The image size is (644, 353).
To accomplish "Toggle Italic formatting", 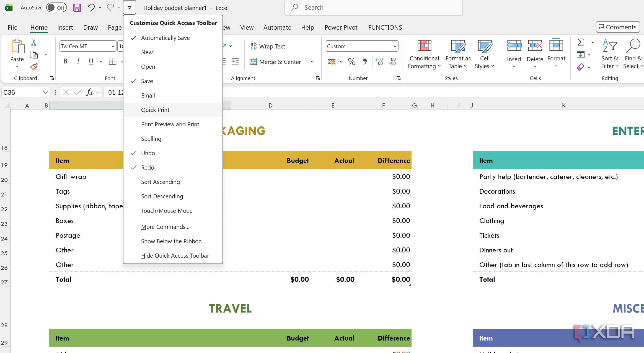I will 78,61.
